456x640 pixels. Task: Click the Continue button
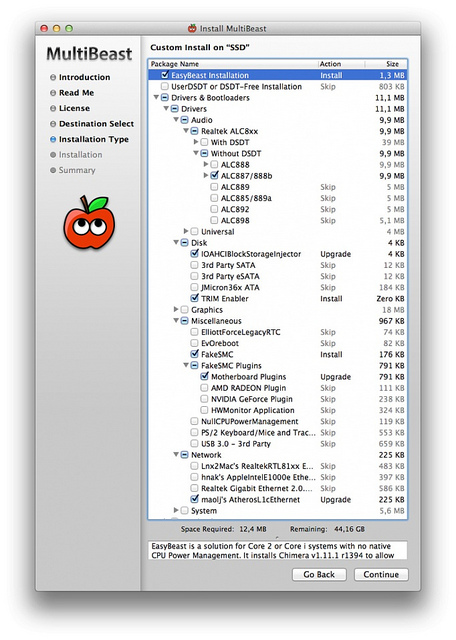click(381, 574)
